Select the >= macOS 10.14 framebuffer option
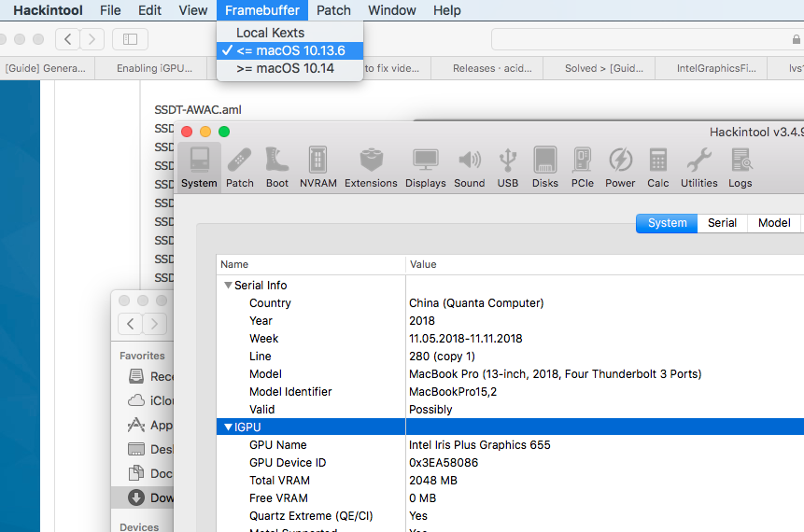This screenshot has height=532, width=804. (x=290, y=68)
